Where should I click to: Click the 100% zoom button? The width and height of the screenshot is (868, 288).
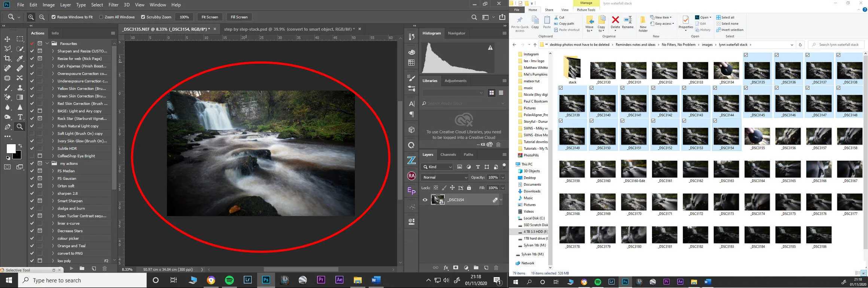[x=184, y=17]
